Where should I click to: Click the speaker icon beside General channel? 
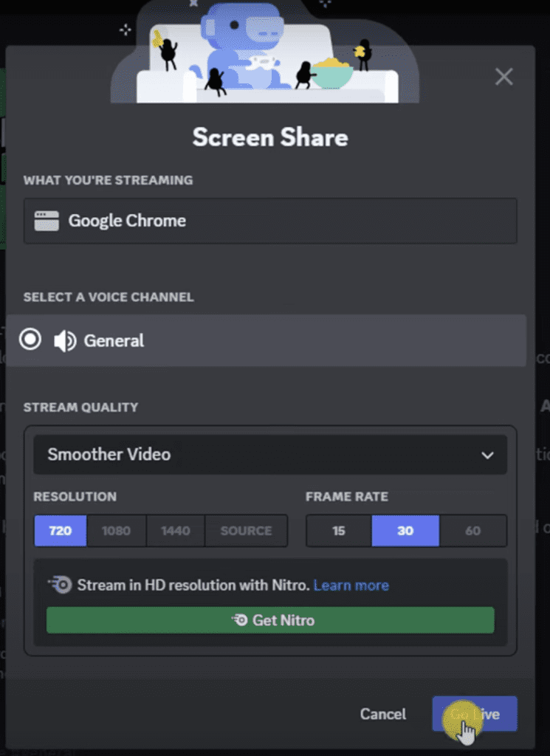tap(65, 340)
